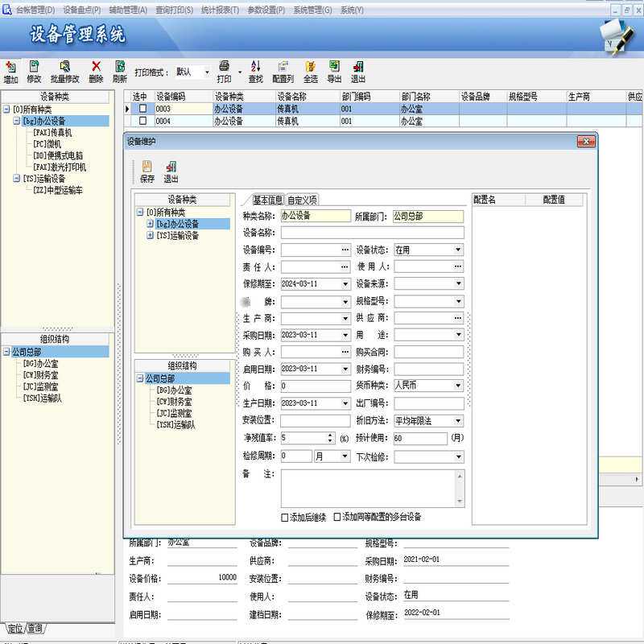
Task: Click the ellipsis button for 使用人
Action: click(x=458, y=266)
